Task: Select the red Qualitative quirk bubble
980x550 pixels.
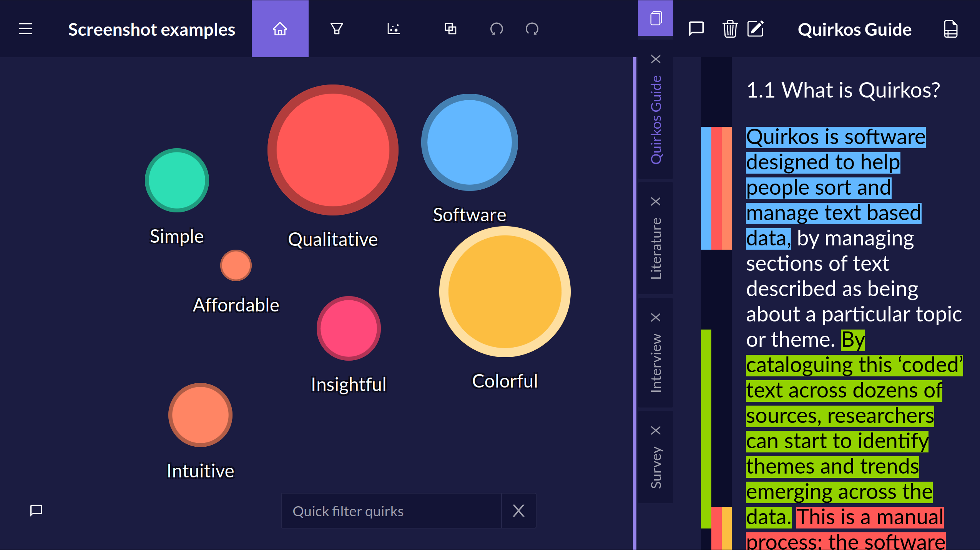Action: point(333,150)
